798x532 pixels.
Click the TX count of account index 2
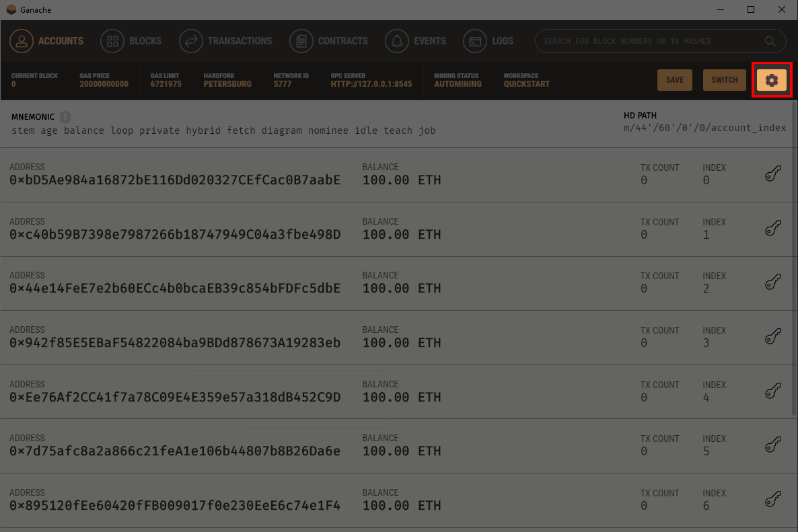pos(644,289)
